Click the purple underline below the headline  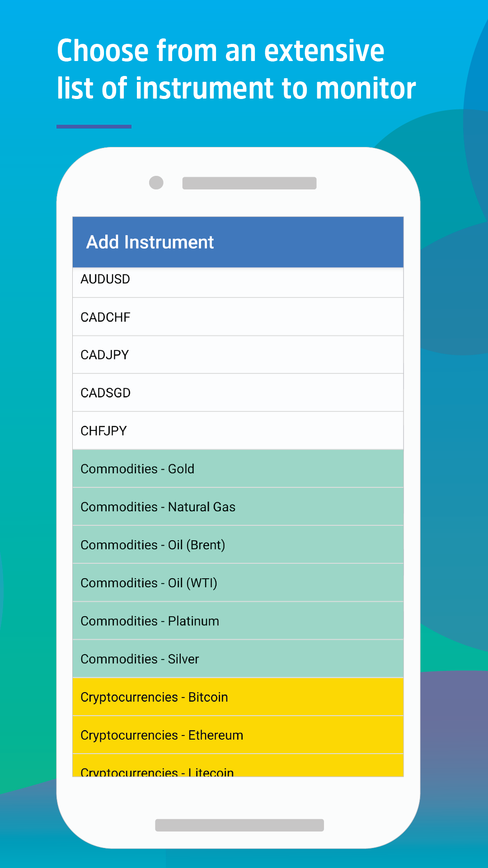(x=94, y=127)
